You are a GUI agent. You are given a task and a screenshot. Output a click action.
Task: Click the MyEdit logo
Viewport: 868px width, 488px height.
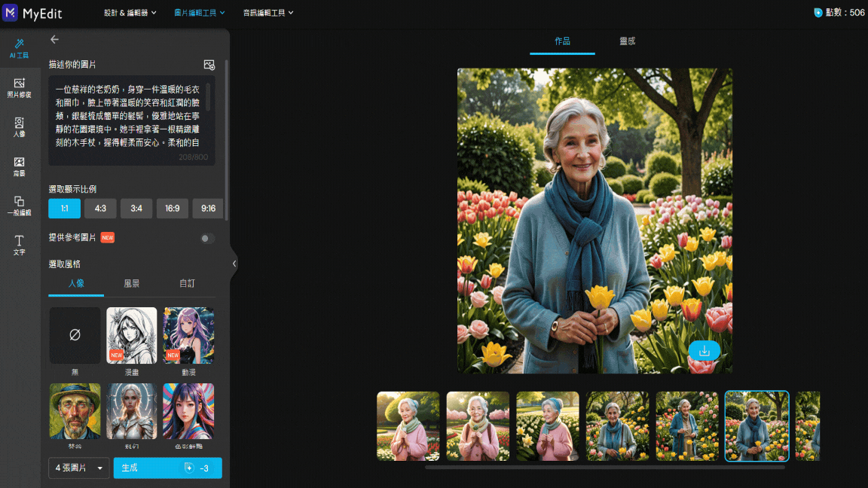32,13
